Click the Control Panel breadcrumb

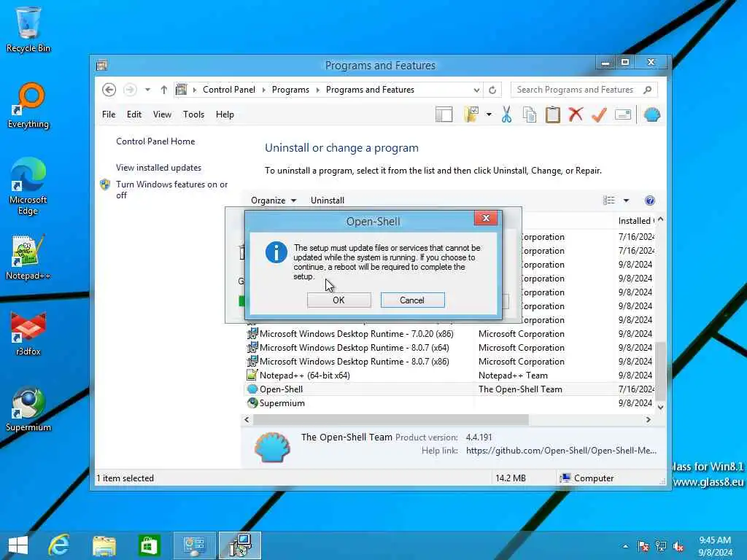(229, 90)
